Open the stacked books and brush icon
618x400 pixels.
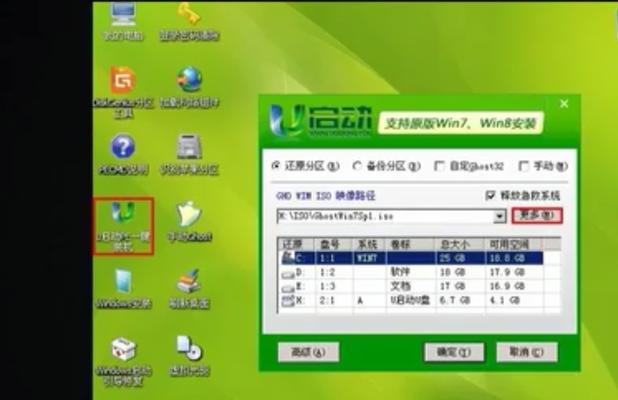coord(189,288)
